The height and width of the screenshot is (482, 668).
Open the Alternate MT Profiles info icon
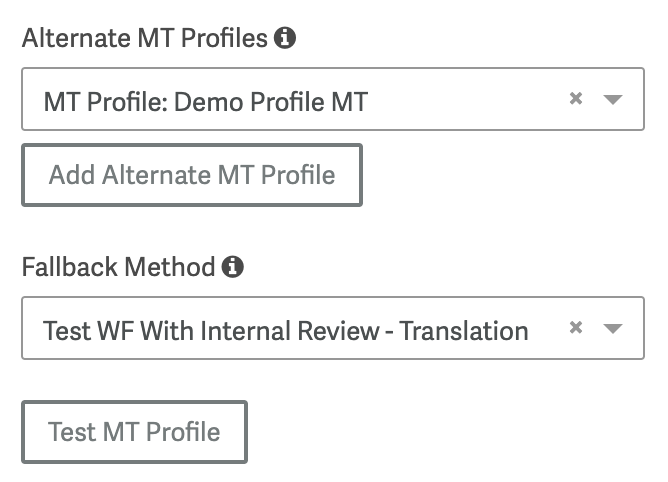coord(285,38)
